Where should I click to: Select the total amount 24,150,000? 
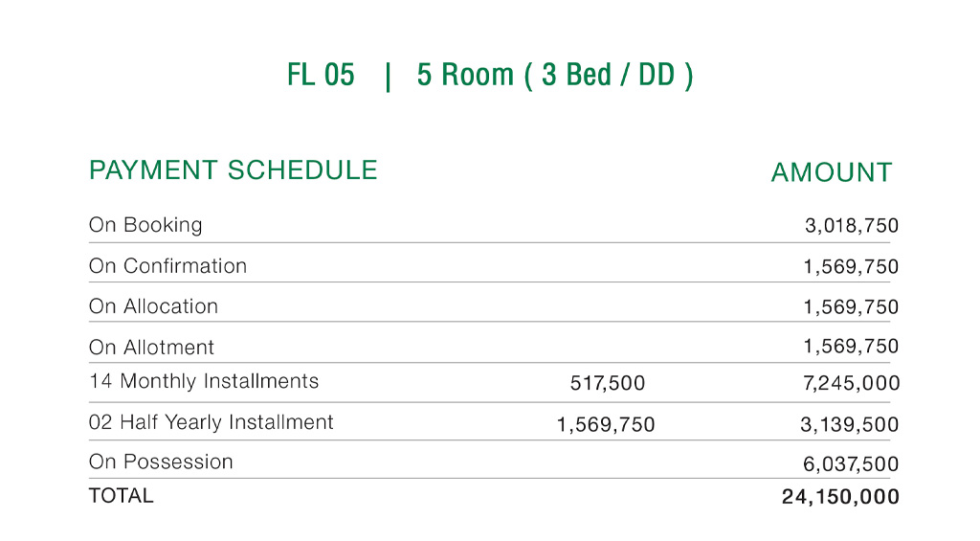tap(840, 497)
